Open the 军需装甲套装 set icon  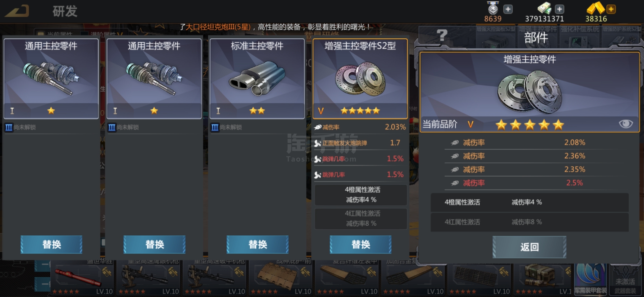pos(591,279)
